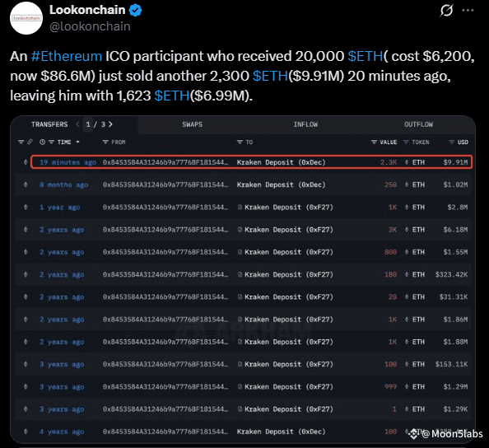Click the Ethereum chain icon before 4 years ago
This screenshot has width=489, height=448.
[26, 432]
